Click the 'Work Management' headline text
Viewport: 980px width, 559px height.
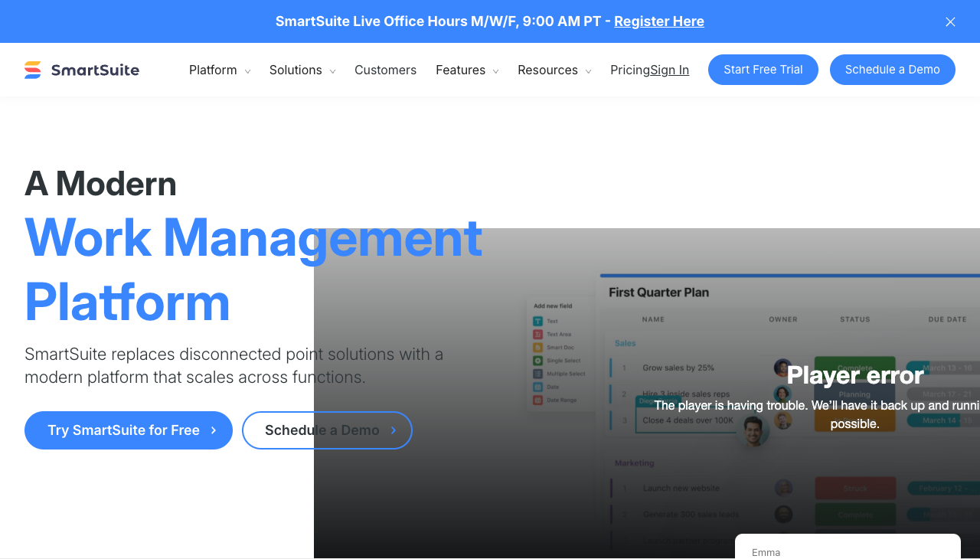(253, 237)
